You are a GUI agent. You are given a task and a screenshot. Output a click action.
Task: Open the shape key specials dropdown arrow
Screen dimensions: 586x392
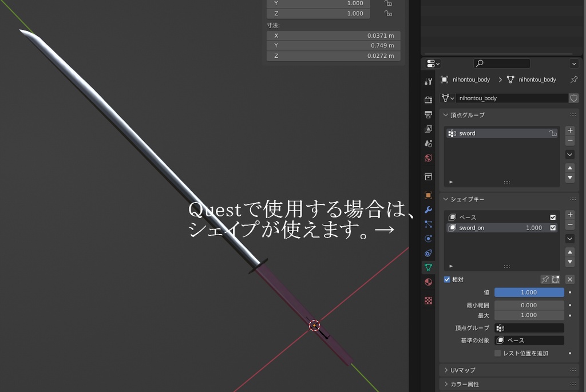(x=570, y=239)
